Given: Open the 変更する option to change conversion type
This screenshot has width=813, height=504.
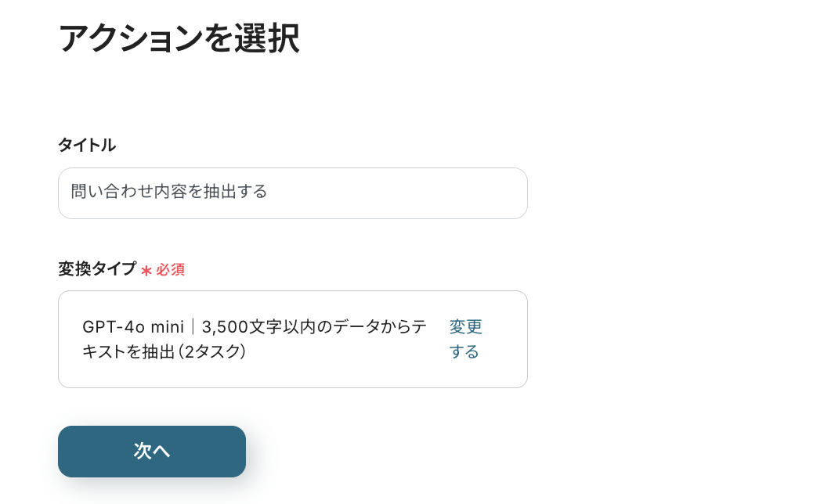Looking at the screenshot, I should [466, 338].
